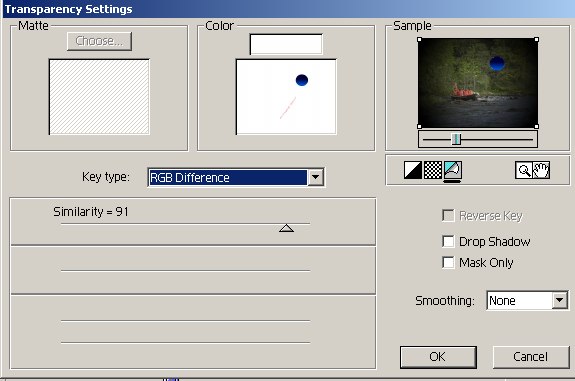Click the second empty slider track
This screenshot has height=381, width=575.
[x=186, y=271]
